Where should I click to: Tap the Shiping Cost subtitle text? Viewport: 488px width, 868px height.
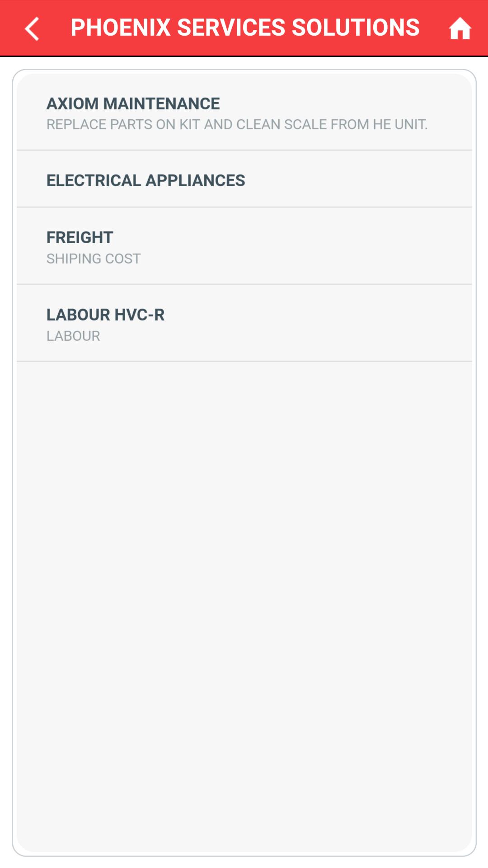pos(94,259)
